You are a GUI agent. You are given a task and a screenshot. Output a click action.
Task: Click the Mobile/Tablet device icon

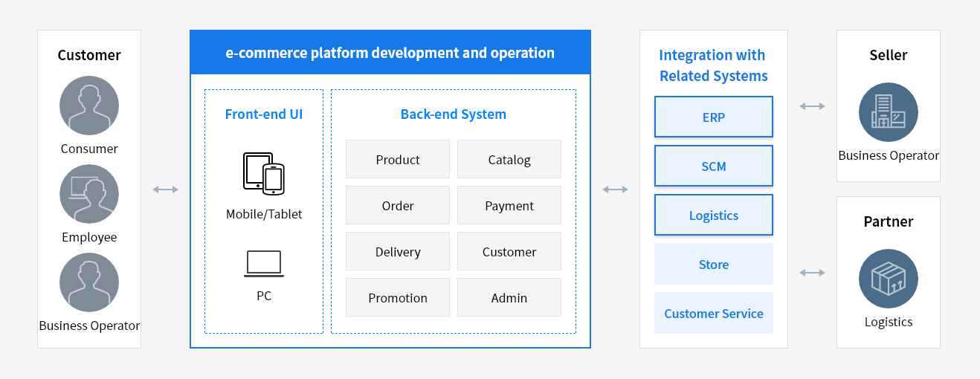point(264,172)
